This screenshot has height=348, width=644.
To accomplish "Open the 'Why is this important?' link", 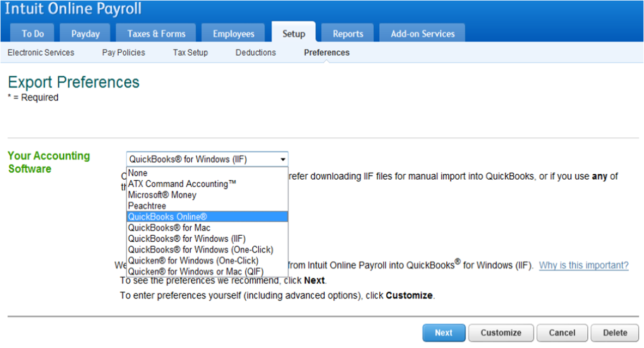I will click(x=584, y=265).
